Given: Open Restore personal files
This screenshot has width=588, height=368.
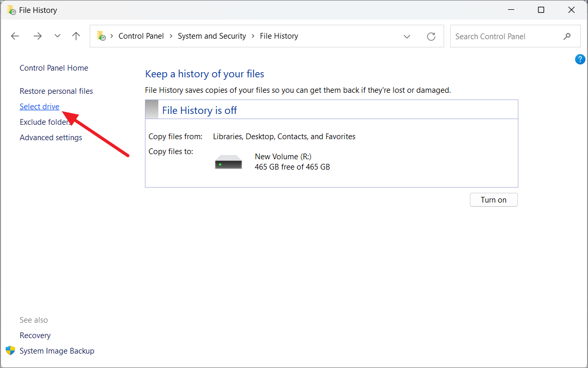Looking at the screenshot, I should pos(56,91).
